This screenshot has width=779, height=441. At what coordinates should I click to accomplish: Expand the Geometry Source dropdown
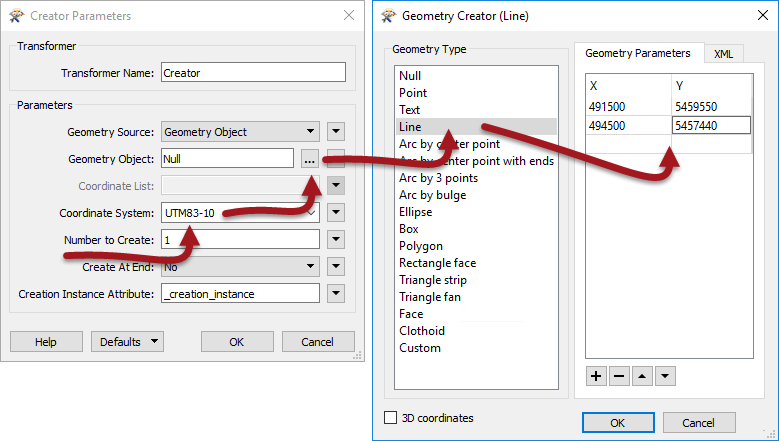pyautogui.click(x=240, y=132)
